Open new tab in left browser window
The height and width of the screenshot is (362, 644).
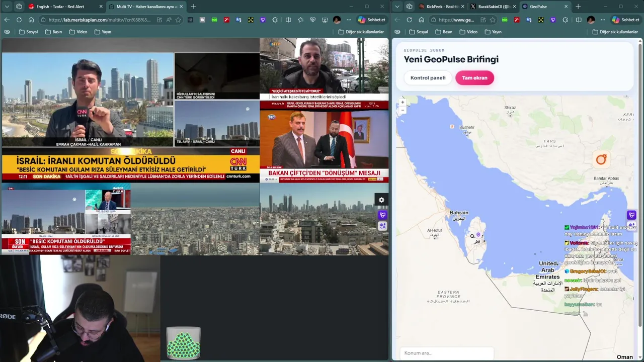click(x=193, y=7)
